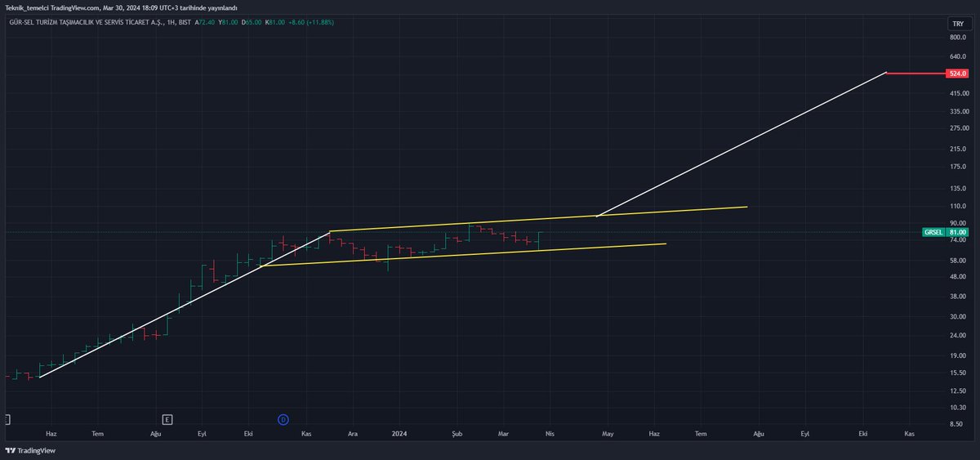The height and width of the screenshot is (460, 980).
Task: Click the 415.00 price axis label
Action: pos(958,93)
